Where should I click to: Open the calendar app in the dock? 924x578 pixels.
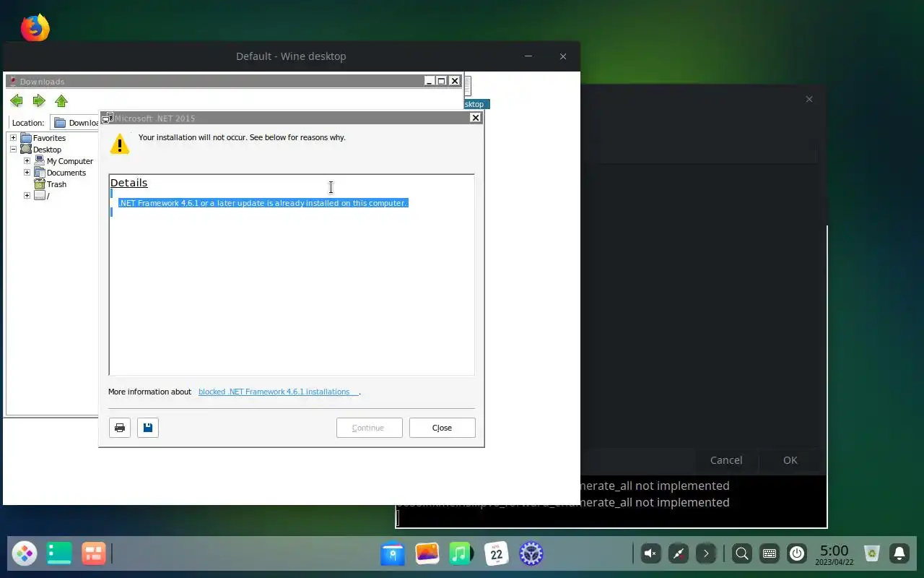coord(497,554)
